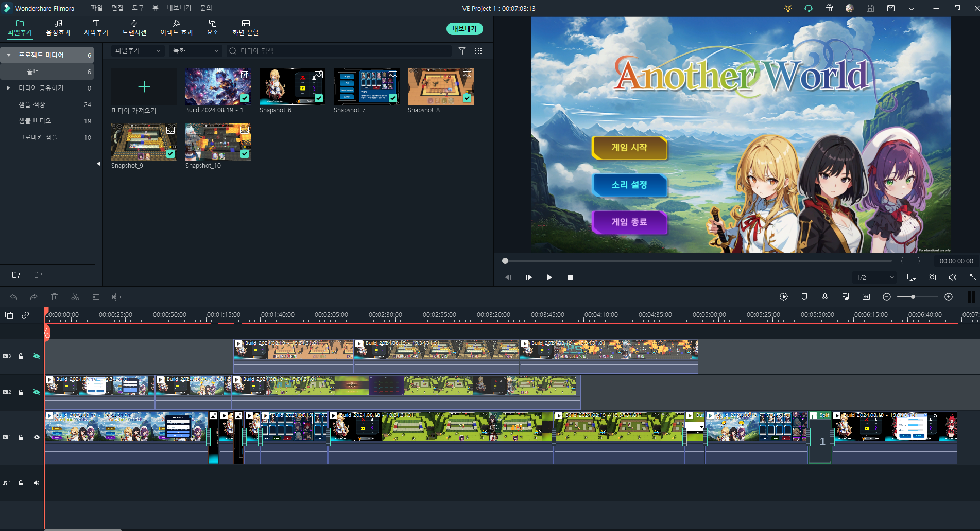
Task: Open the 파일 menu
Action: tap(96, 8)
